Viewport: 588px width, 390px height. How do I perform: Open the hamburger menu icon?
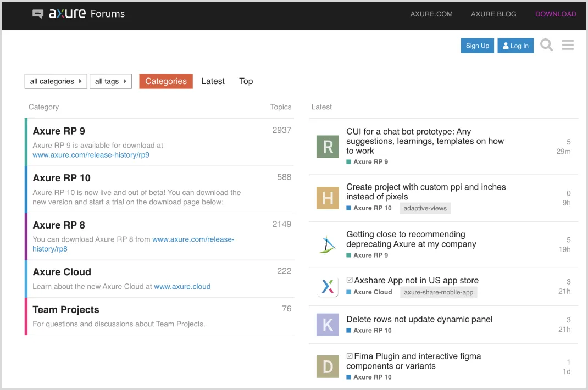[x=568, y=45]
